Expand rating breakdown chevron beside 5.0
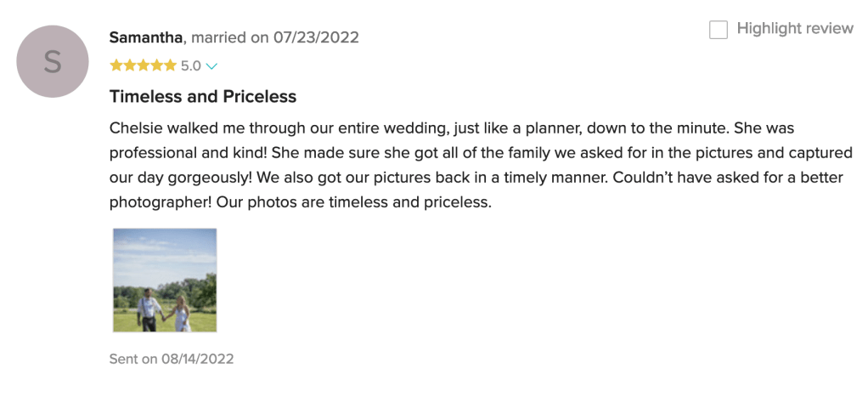The height and width of the screenshot is (397, 868). pos(211,66)
